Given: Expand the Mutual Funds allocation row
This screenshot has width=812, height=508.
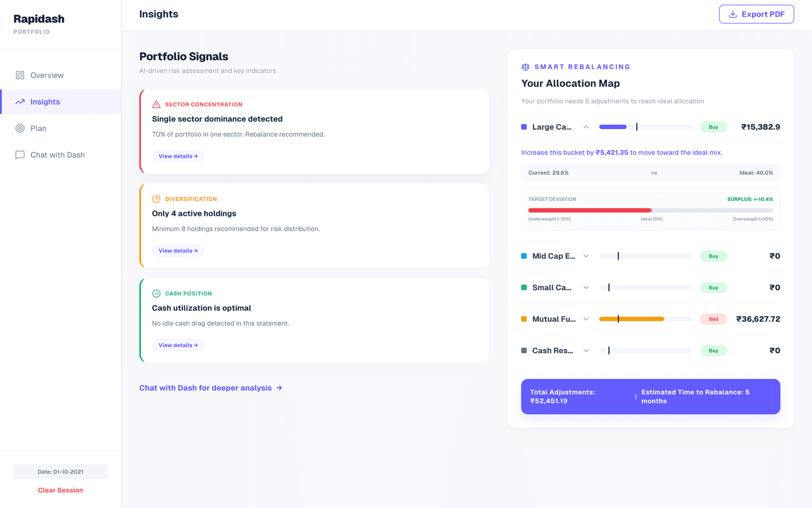Looking at the screenshot, I should (x=586, y=319).
